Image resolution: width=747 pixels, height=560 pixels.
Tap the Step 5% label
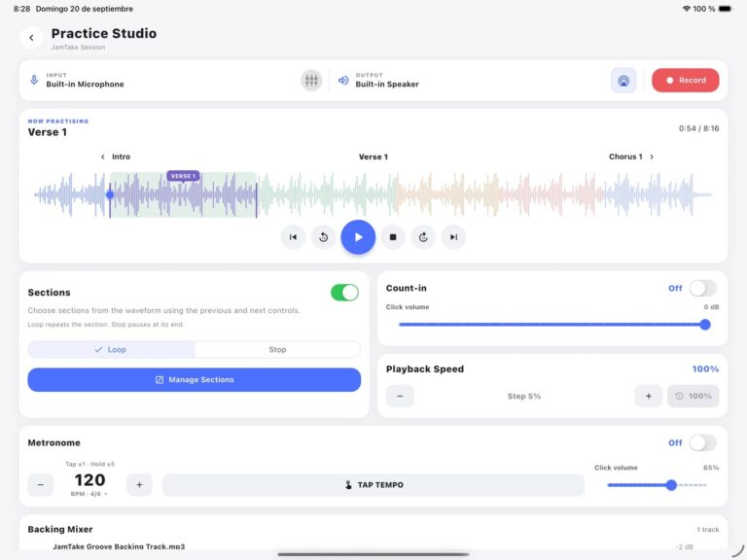(524, 397)
